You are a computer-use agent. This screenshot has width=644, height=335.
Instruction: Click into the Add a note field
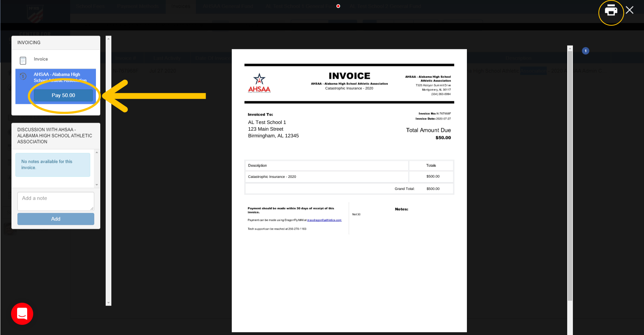point(55,201)
